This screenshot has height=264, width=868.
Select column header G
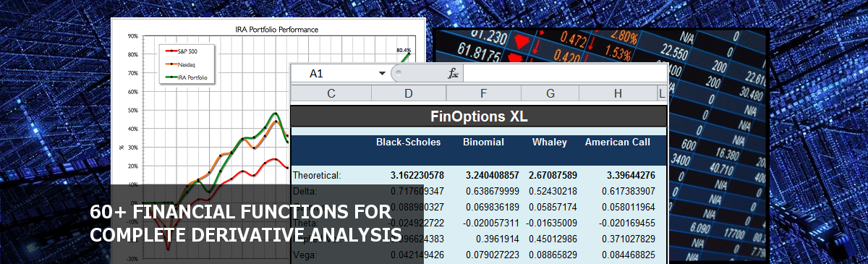(x=550, y=93)
